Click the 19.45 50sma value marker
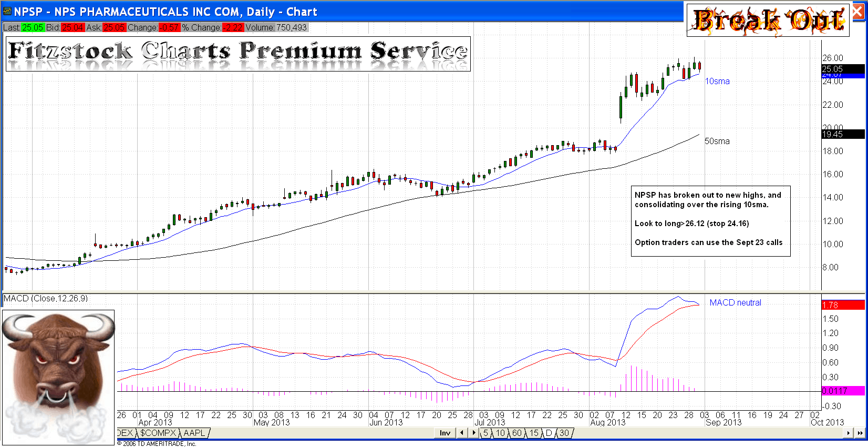Viewport: 868px width, 447px height. pos(843,134)
